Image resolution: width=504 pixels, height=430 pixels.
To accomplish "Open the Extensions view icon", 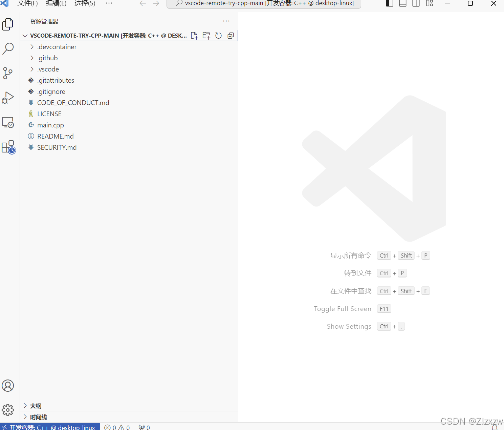I will [x=8, y=147].
